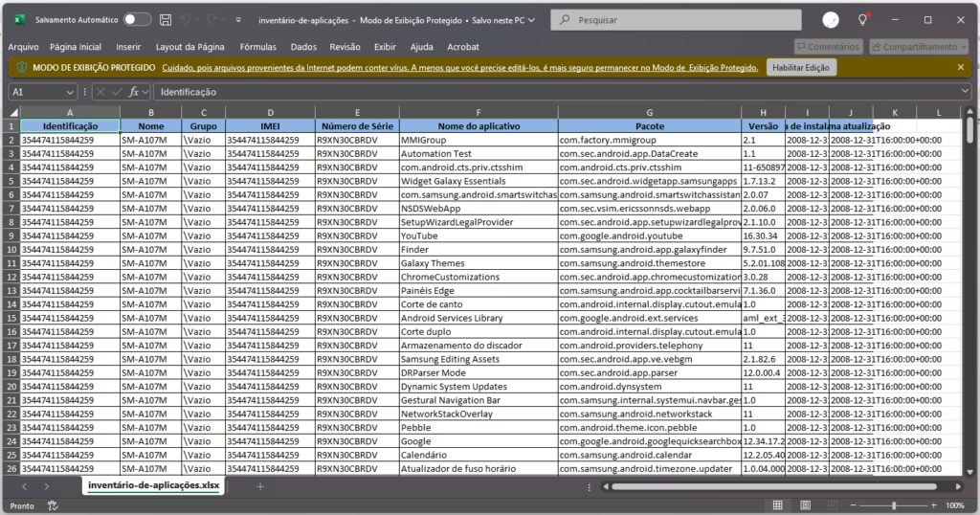This screenshot has height=515, width=980.
Task: Click horizontal scroll right arrow
Action: 957,486
